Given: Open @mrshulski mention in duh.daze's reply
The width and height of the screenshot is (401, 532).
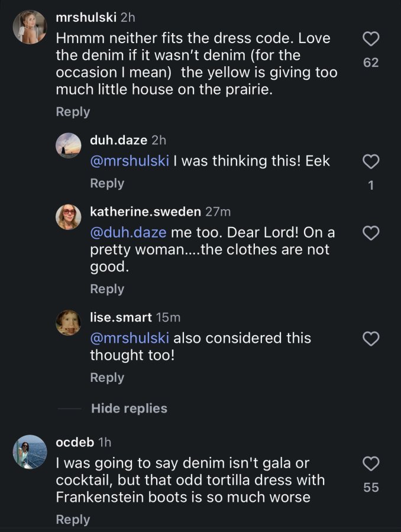Looking at the screenshot, I should [x=130, y=161].
